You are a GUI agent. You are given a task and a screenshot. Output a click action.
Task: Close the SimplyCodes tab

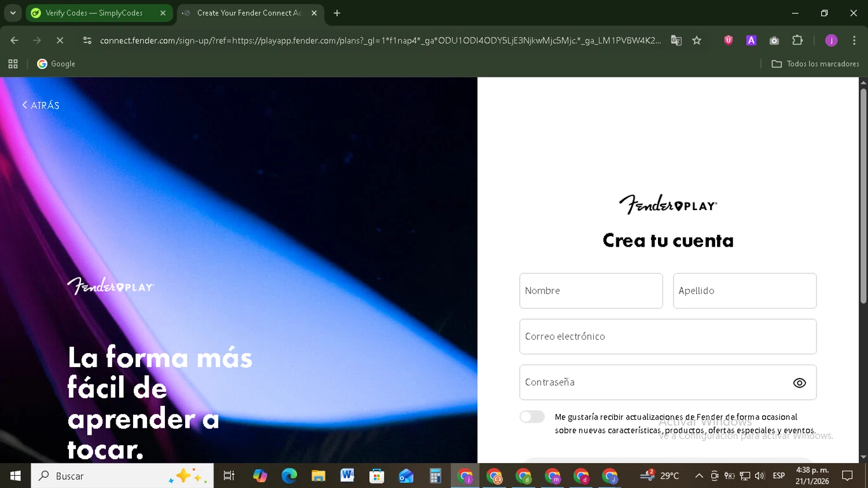click(163, 13)
